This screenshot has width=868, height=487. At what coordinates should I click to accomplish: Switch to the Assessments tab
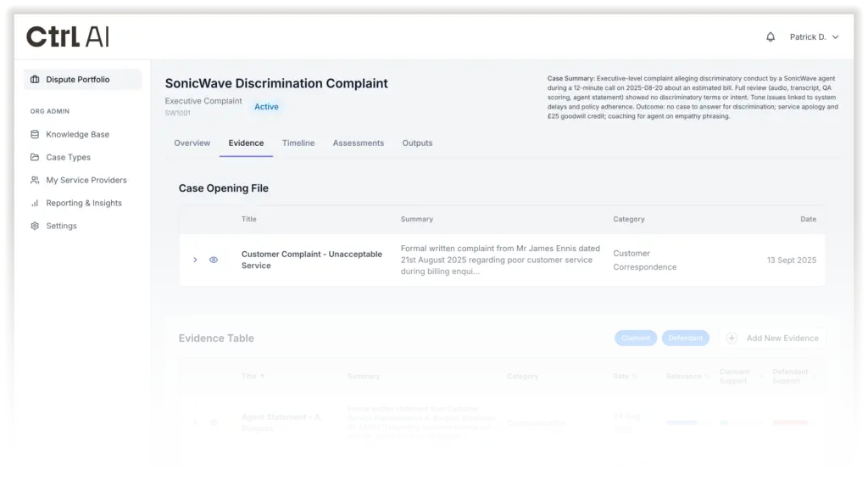point(358,143)
